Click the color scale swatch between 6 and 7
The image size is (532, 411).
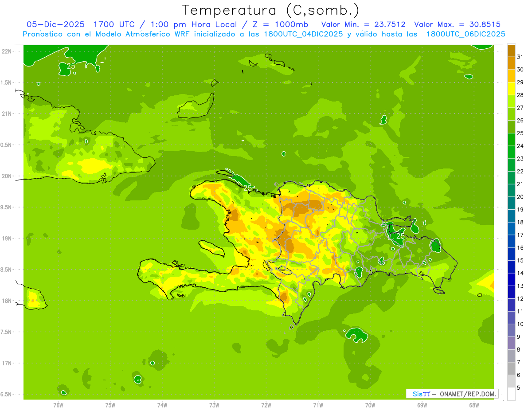[x=511, y=369]
